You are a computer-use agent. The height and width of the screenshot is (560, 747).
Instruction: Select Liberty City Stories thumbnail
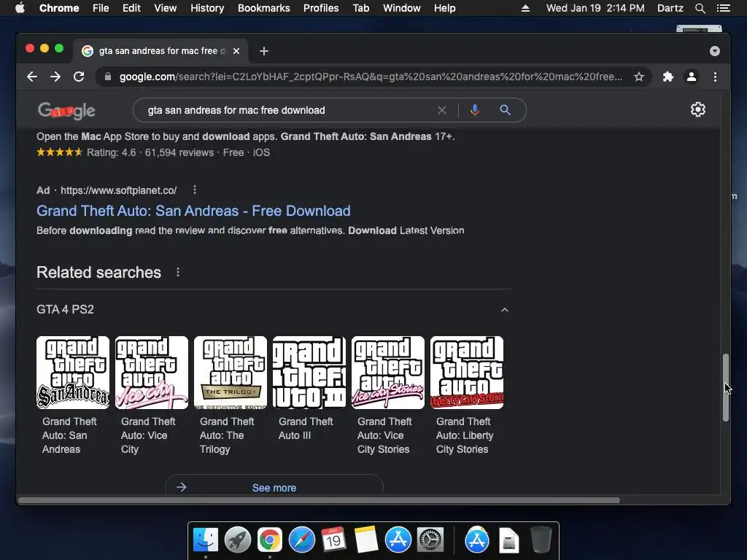pos(467,373)
